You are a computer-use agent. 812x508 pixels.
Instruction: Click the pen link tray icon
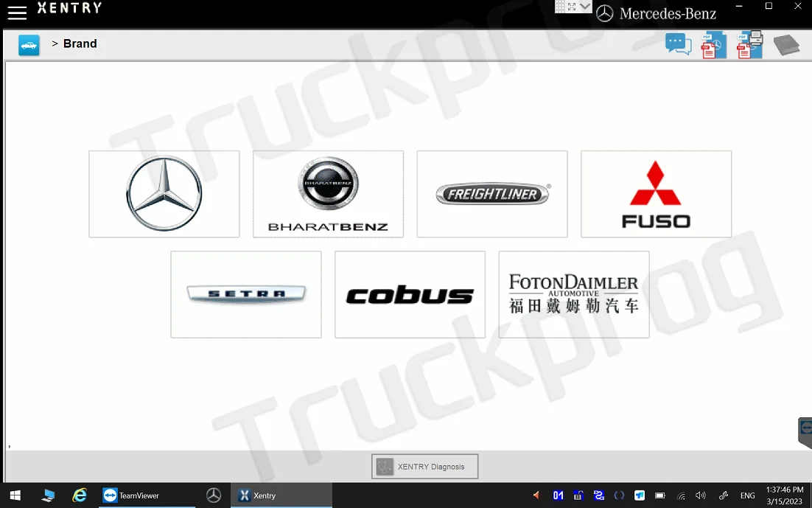[x=724, y=495]
